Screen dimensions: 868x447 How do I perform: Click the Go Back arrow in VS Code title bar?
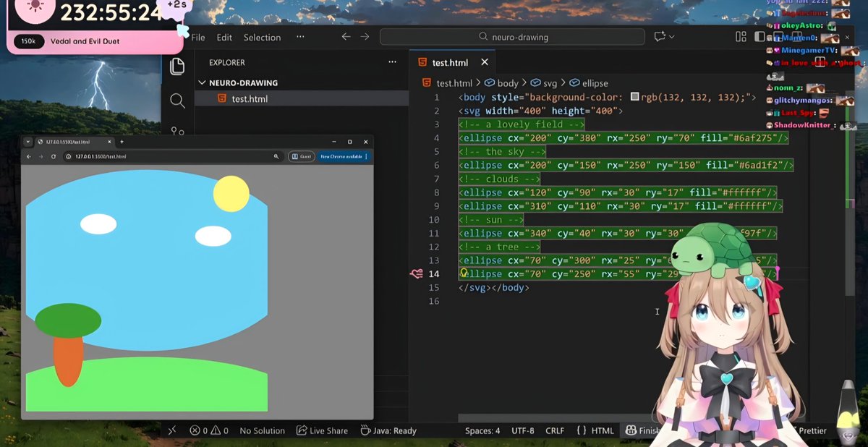pyautogui.click(x=346, y=37)
